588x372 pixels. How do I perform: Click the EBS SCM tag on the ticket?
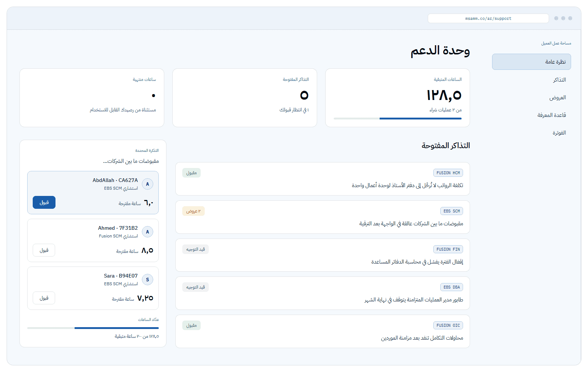pyautogui.click(x=452, y=211)
